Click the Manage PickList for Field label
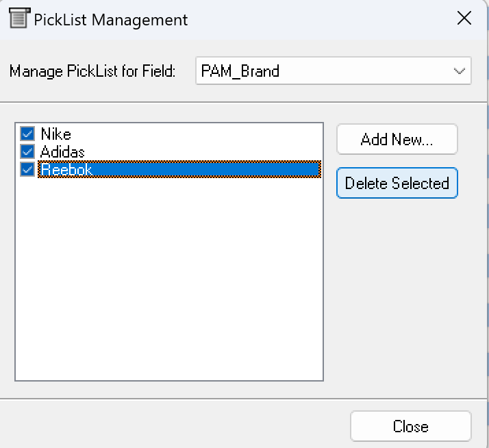This screenshot has height=448, width=489. (x=92, y=71)
